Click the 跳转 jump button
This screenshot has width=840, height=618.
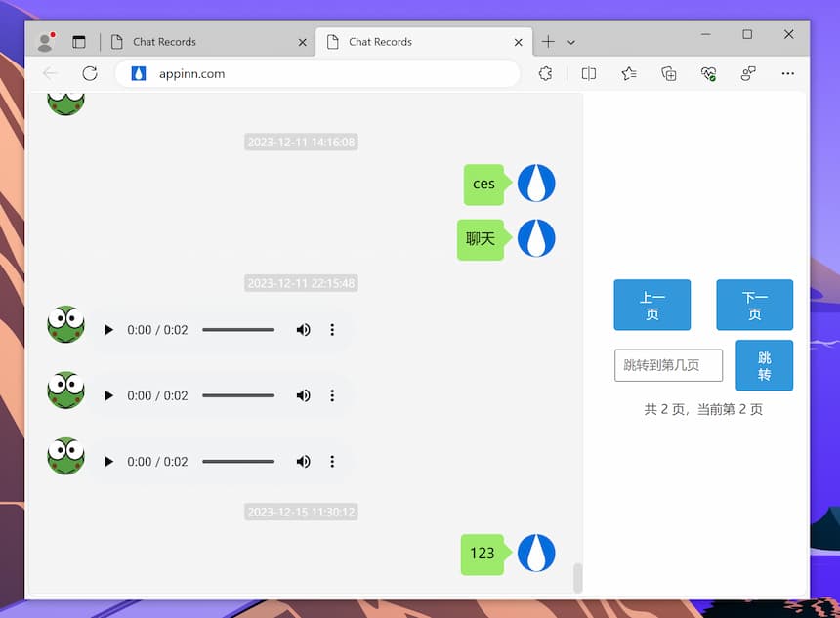pos(764,365)
